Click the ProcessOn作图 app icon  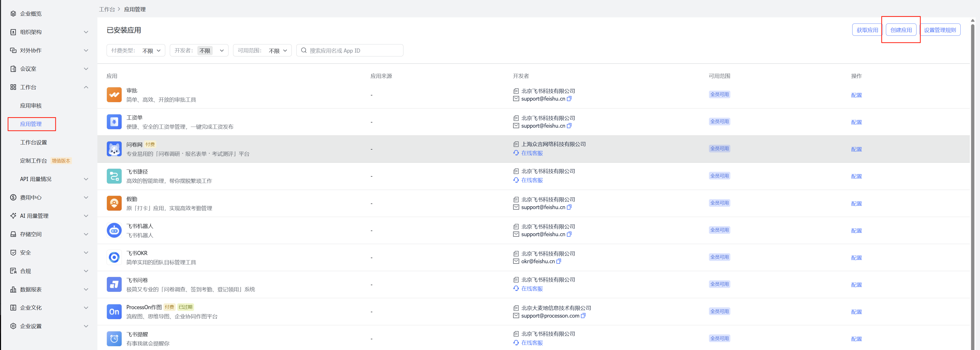point(114,311)
